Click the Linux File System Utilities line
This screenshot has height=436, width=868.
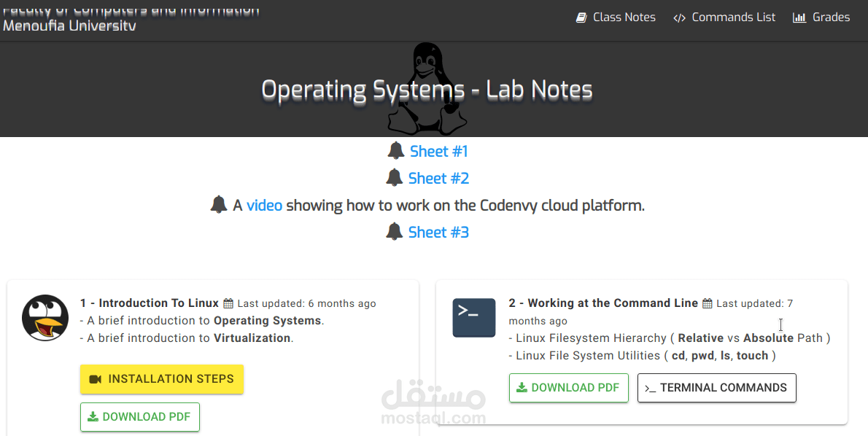(642, 356)
